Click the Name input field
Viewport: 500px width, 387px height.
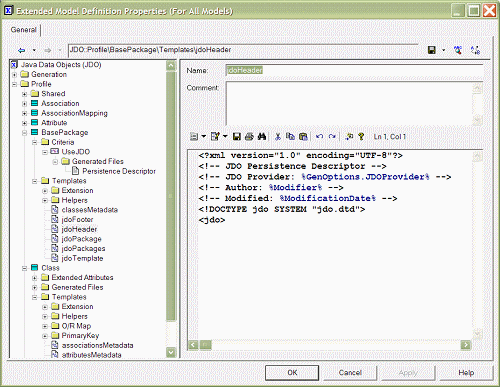point(354,70)
